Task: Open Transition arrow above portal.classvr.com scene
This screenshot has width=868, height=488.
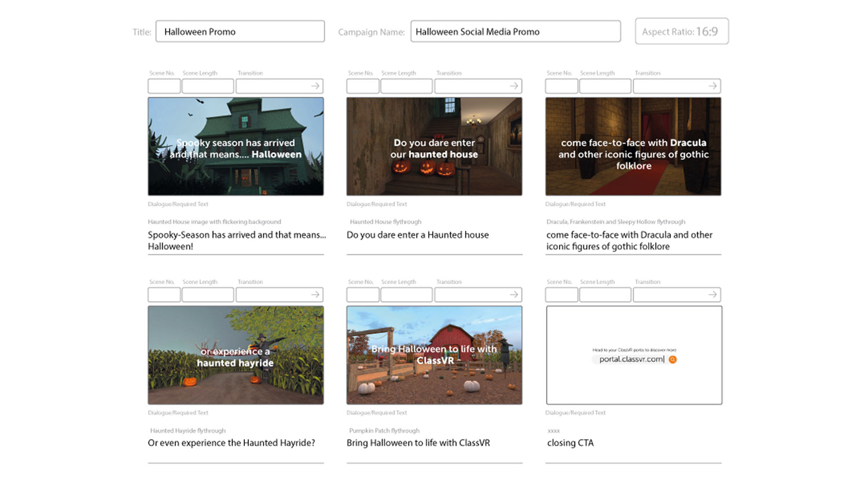Action: (713, 294)
